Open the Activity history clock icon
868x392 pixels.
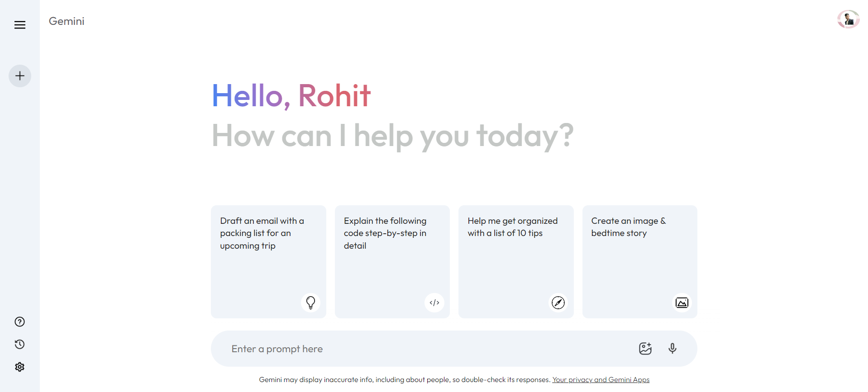tap(19, 345)
